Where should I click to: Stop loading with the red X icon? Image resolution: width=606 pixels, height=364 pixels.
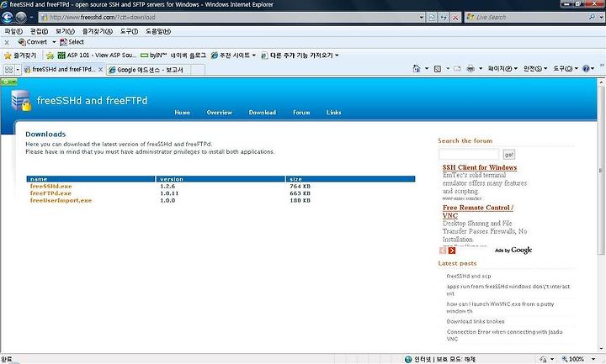coord(455,18)
